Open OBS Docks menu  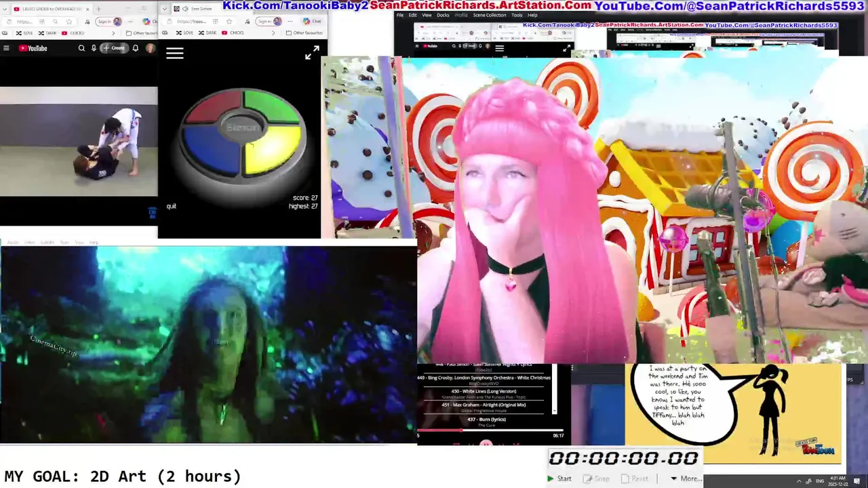(x=443, y=15)
